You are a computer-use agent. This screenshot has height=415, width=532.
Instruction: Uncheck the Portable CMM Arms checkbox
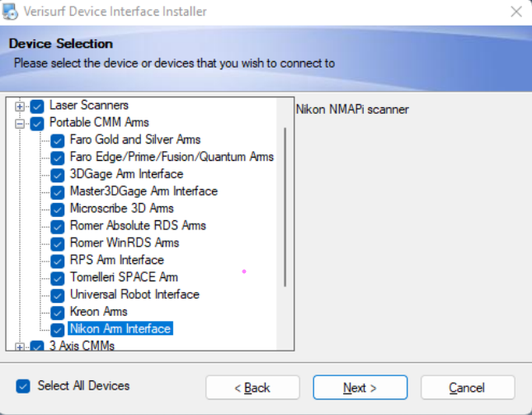pyautogui.click(x=37, y=124)
